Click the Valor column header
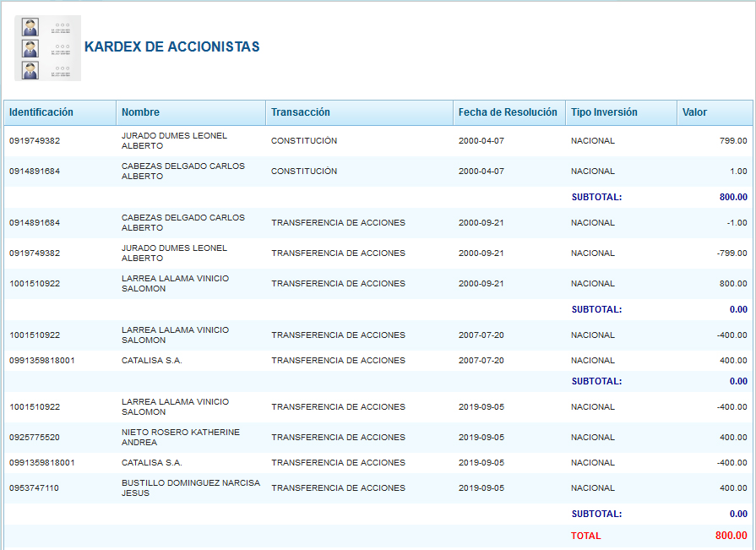 coord(694,112)
